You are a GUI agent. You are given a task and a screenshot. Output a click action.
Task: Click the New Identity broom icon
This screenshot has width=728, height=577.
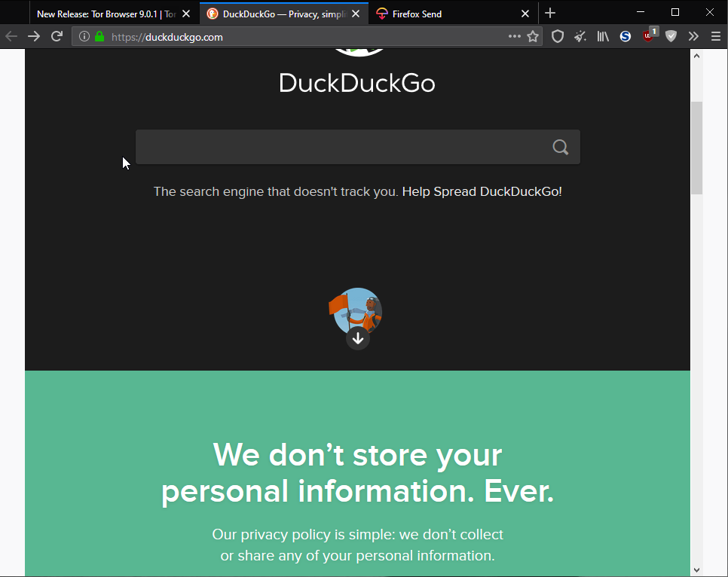pos(580,36)
